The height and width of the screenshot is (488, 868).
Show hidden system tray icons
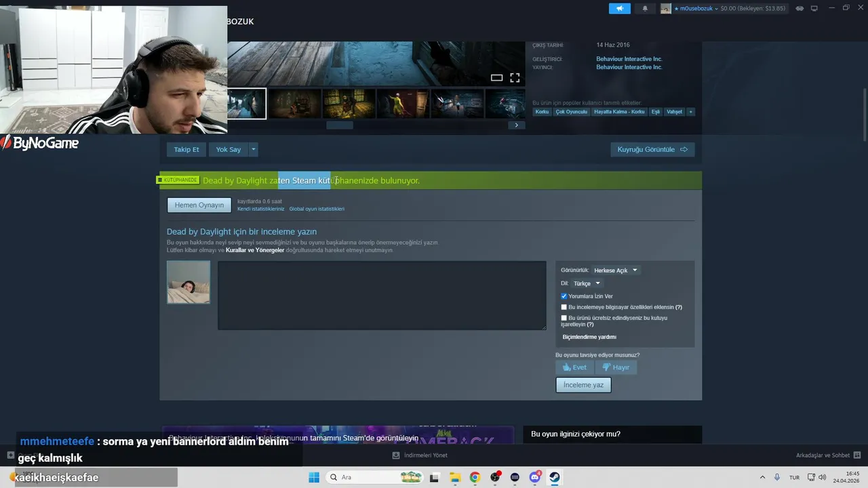(x=762, y=477)
